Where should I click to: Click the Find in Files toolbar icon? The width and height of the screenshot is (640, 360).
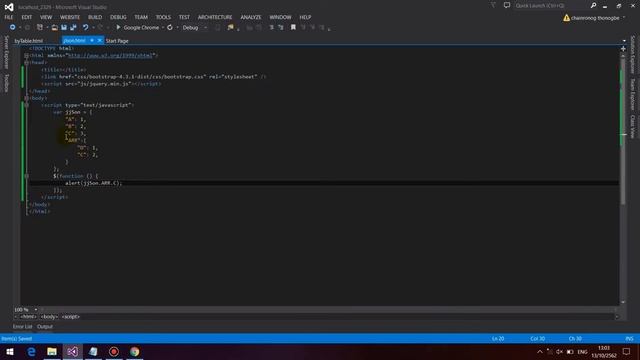coord(231,27)
